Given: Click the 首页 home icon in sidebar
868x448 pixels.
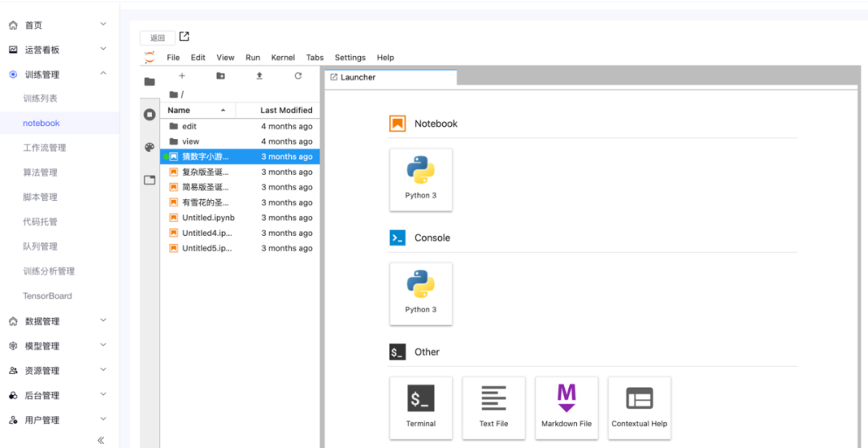Looking at the screenshot, I should [x=14, y=26].
